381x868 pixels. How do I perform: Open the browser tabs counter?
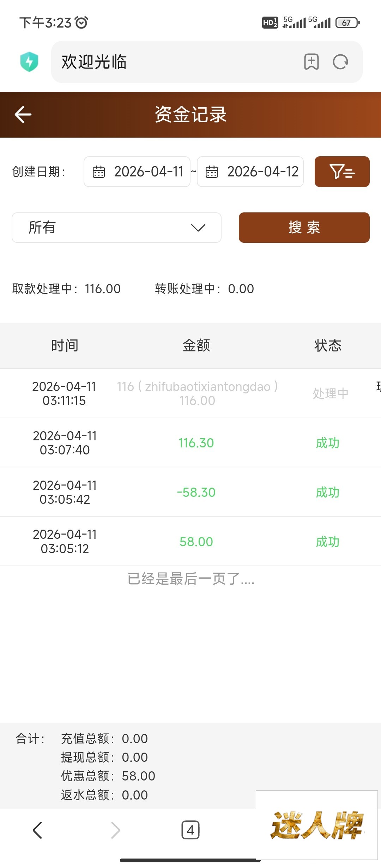[x=190, y=830]
